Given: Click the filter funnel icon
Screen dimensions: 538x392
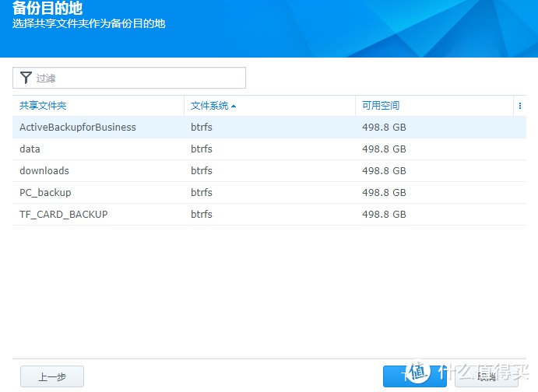Looking at the screenshot, I should coord(26,78).
